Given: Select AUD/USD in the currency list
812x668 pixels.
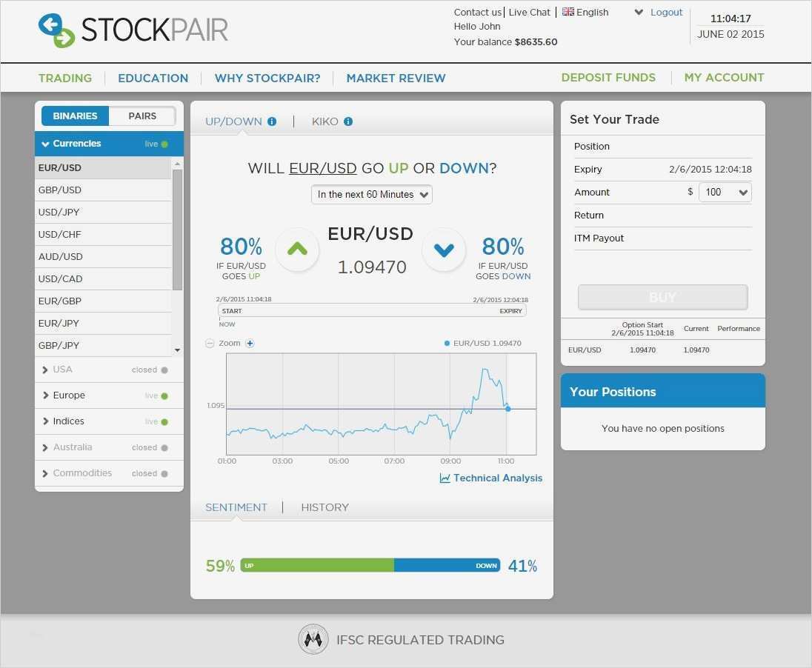Looking at the screenshot, I should pos(103,257).
